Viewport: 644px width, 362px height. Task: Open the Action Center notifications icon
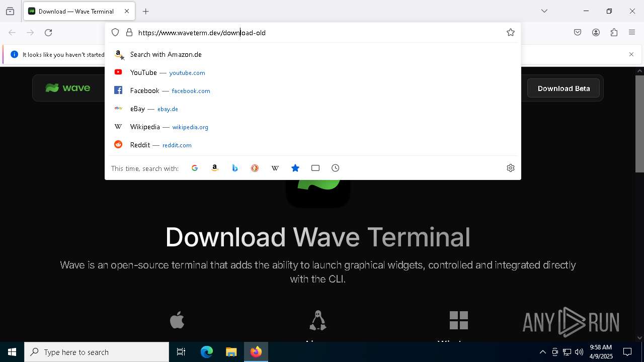click(x=627, y=352)
